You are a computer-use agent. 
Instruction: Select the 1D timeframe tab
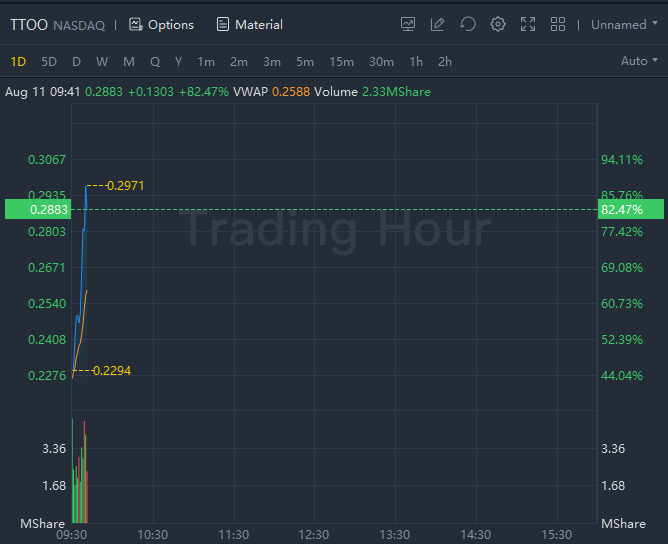[18, 62]
